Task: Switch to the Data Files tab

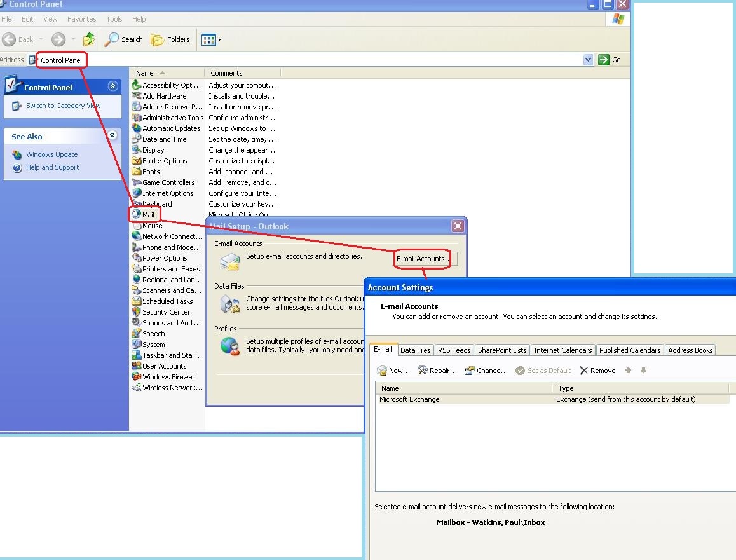Action: [416, 350]
